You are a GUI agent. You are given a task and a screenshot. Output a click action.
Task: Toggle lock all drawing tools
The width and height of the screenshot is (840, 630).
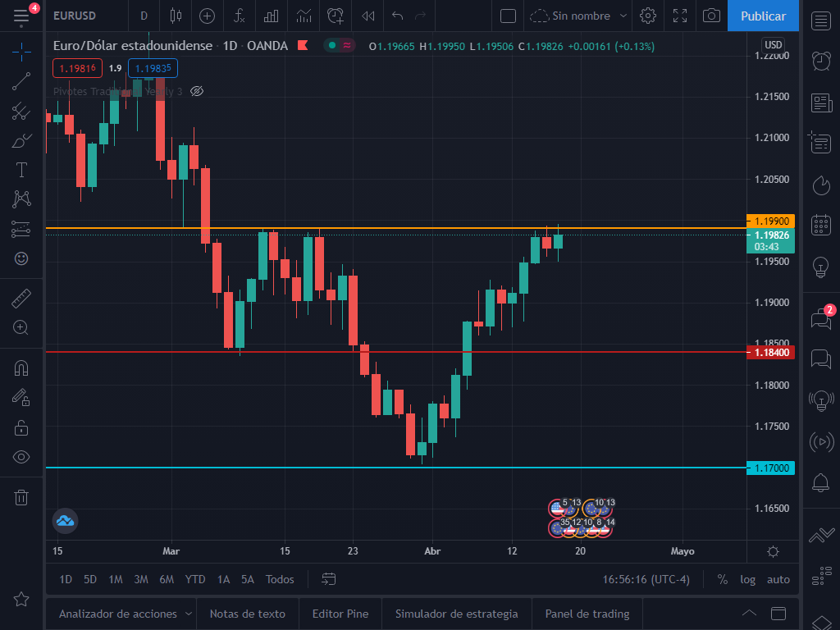tap(21, 427)
